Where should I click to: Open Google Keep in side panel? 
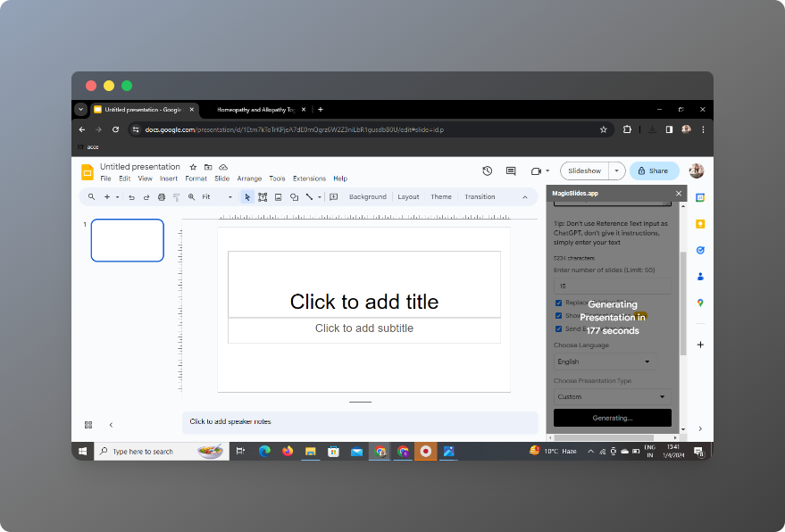700,224
